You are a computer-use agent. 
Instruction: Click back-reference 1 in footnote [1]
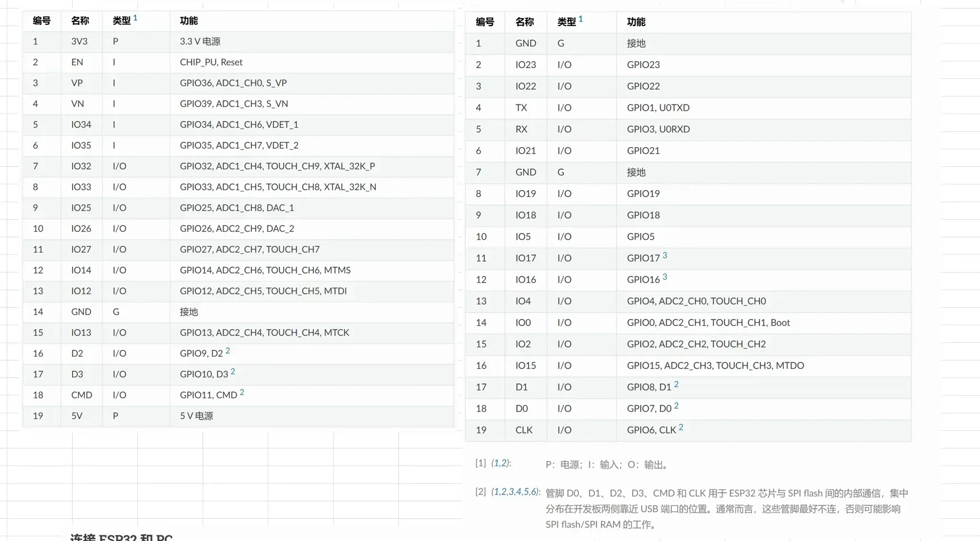[496, 463]
